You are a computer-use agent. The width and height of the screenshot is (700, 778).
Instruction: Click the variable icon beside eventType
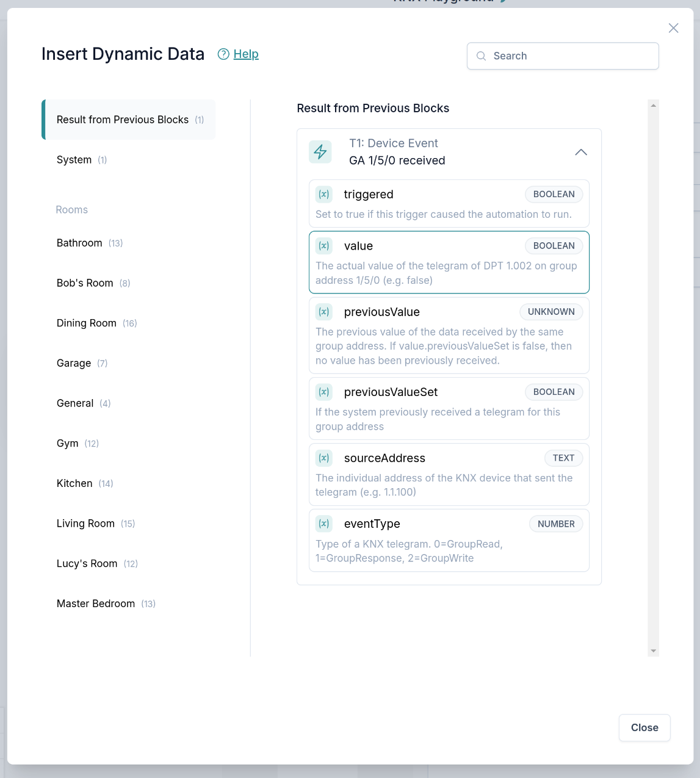pyautogui.click(x=324, y=524)
